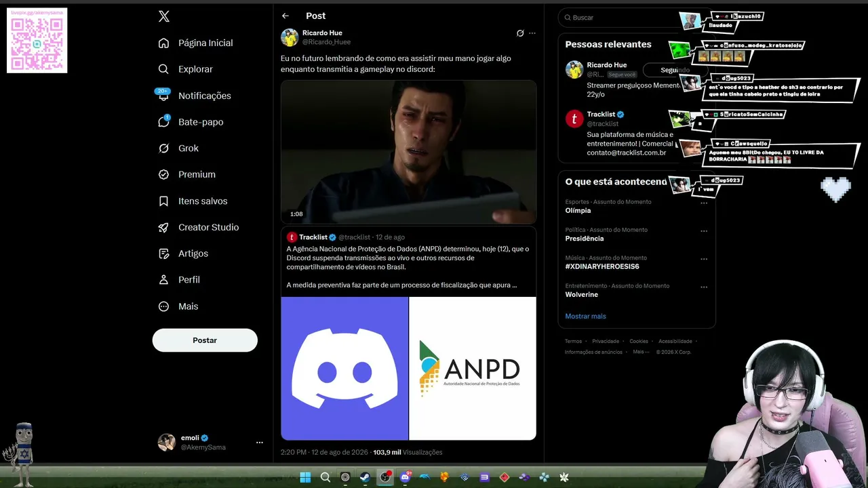The height and width of the screenshot is (488, 868).
Task: Open Tracklist profile in Pessoas relevantes
Action: [601, 114]
